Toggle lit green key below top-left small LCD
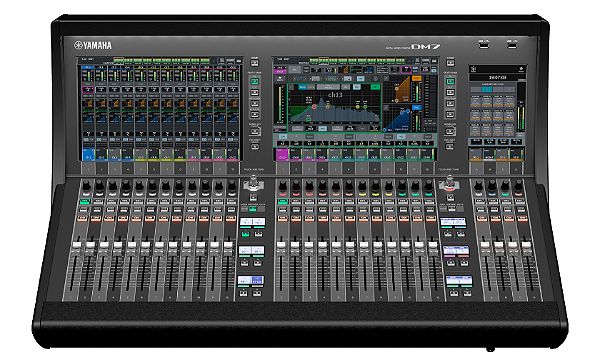The image size is (600, 360). pos(246,233)
